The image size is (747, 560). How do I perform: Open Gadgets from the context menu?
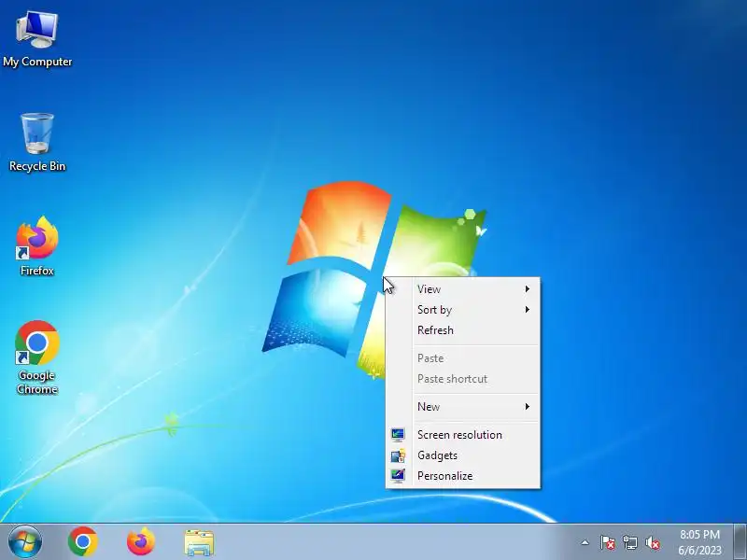pos(462,455)
